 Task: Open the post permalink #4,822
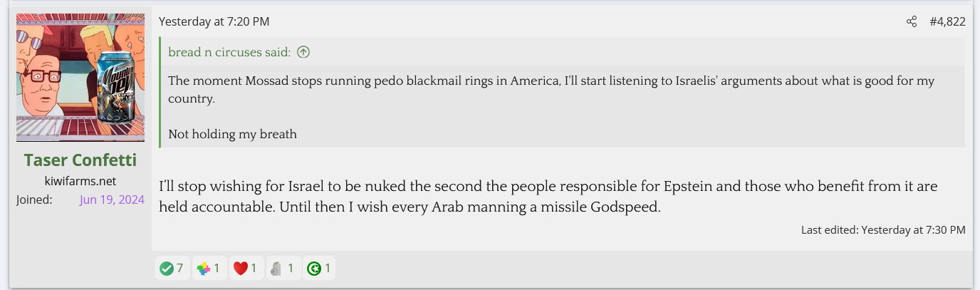coord(947,22)
